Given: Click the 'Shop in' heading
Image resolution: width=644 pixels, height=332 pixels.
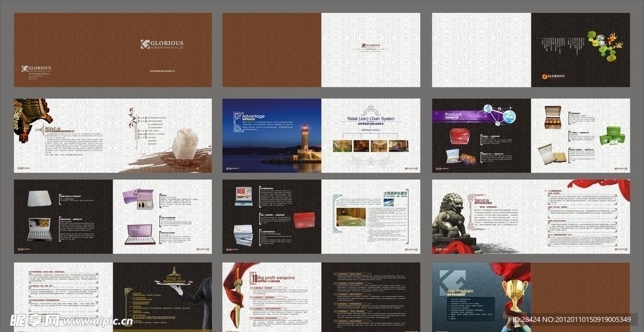Looking at the screenshot, I should pyautogui.click(x=174, y=277).
